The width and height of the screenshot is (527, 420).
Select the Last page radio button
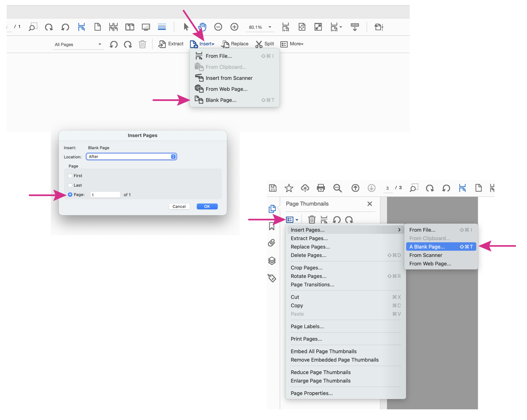click(x=70, y=185)
